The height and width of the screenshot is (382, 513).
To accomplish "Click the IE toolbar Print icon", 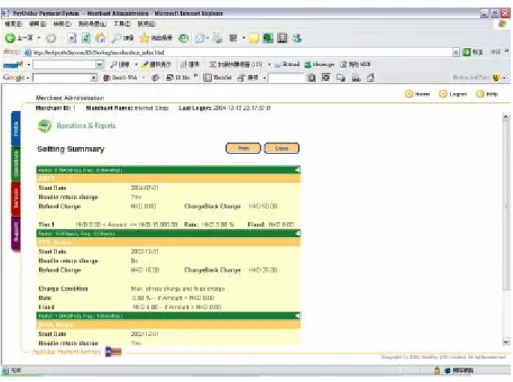I will click(x=218, y=38).
